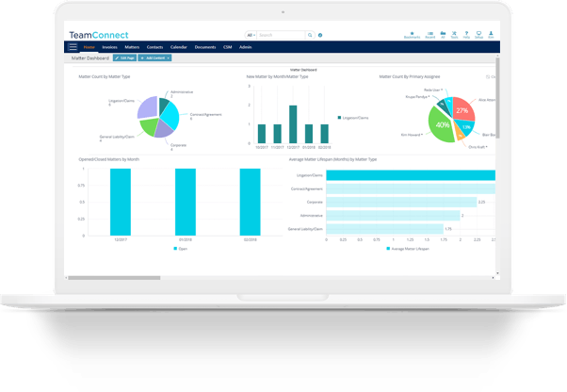This screenshot has height=392, width=567.
Task: Click the Edit Page button
Action: (124, 57)
